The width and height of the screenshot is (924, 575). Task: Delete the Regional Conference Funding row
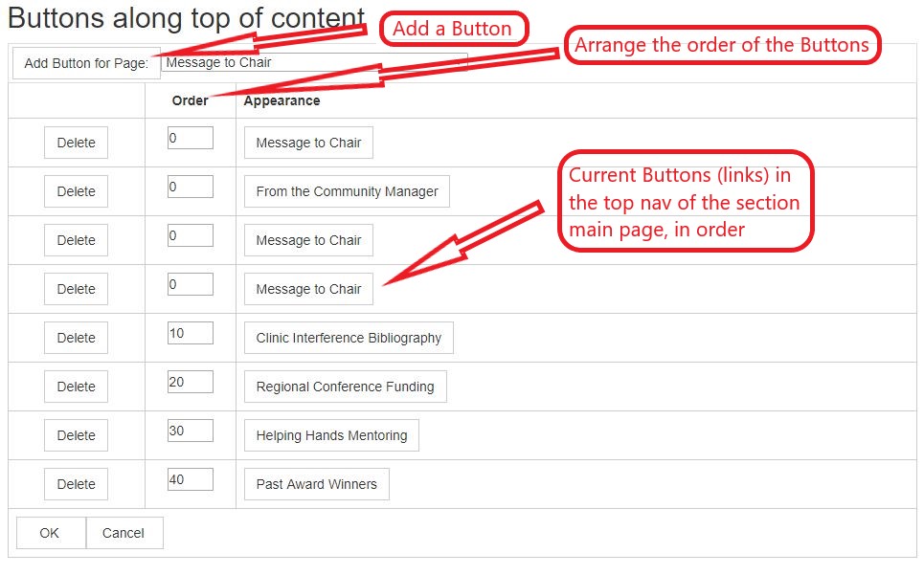point(76,387)
